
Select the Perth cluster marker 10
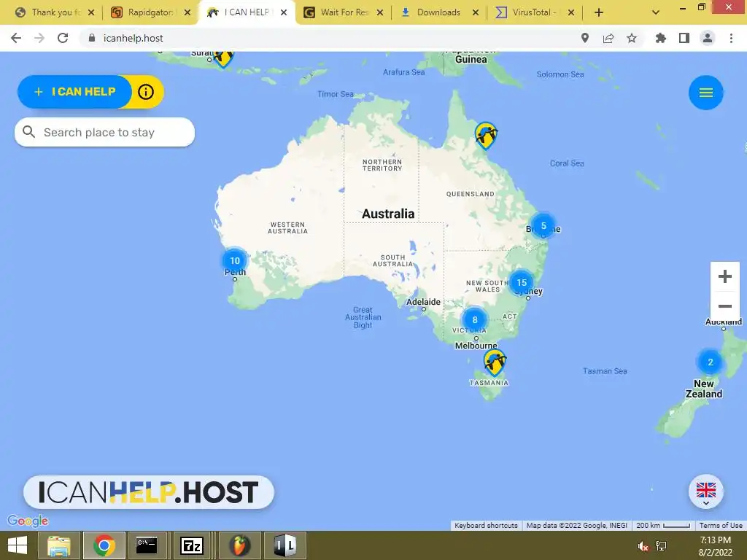tap(235, 260)
